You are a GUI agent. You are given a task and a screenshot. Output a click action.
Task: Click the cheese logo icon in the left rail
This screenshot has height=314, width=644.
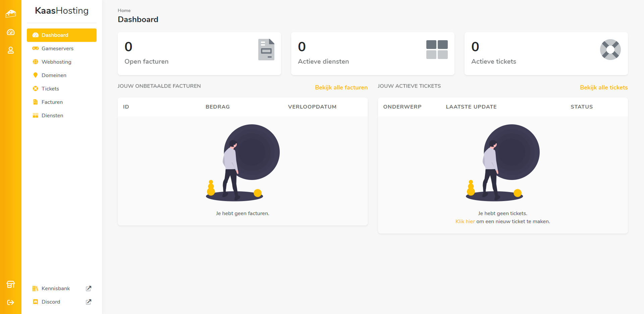(11, 14)
